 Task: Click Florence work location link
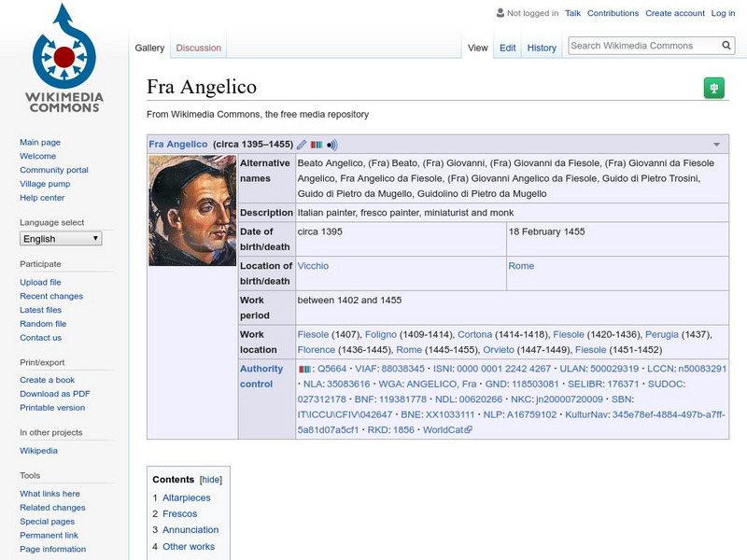[317, 349]
